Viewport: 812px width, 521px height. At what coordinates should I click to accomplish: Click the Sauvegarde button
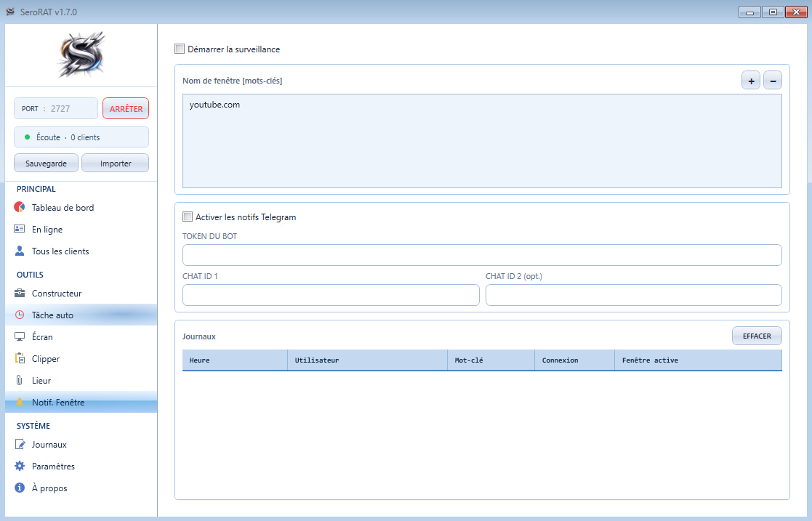(46, 163)
